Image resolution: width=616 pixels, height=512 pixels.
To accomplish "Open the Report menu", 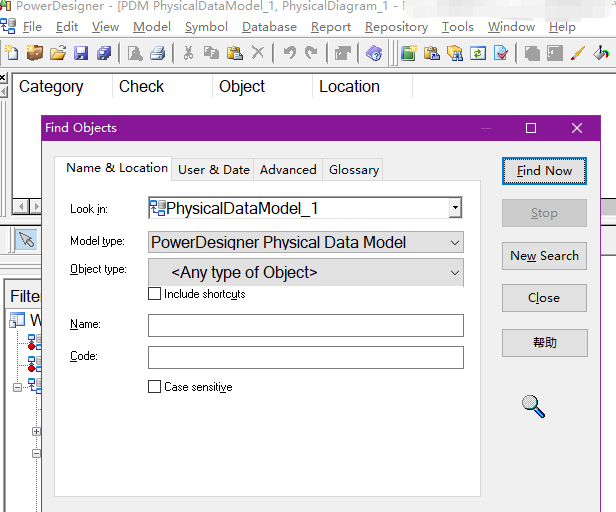I will click(331, 27).
